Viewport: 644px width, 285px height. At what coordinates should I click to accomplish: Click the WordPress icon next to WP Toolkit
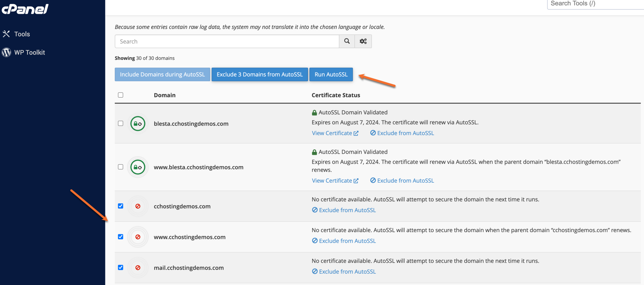coord(6,52)
